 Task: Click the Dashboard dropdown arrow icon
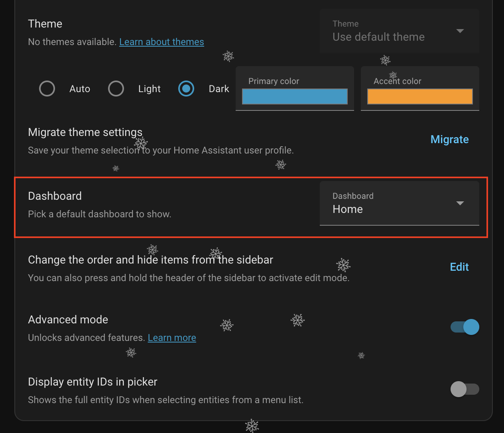coord(460,203)
